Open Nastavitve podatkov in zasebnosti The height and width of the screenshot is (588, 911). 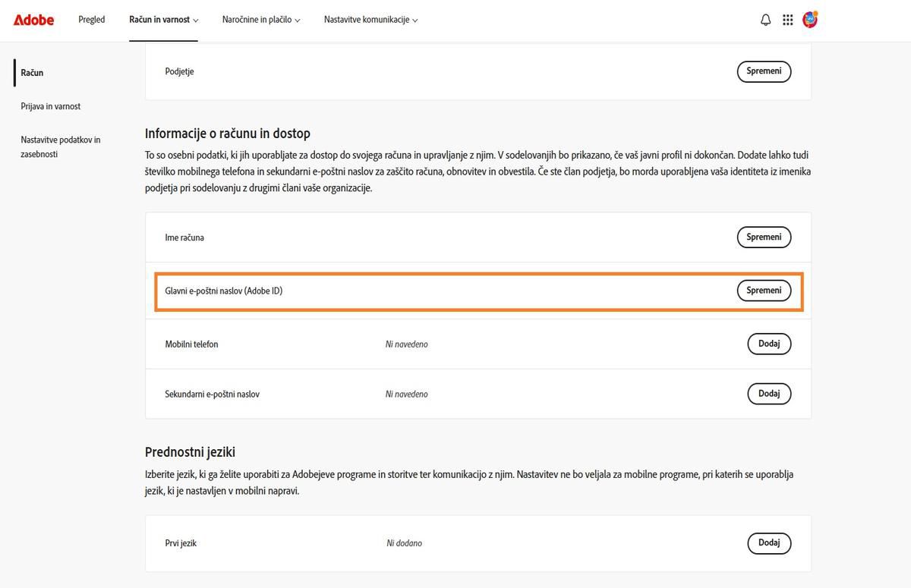click(61, 146)
